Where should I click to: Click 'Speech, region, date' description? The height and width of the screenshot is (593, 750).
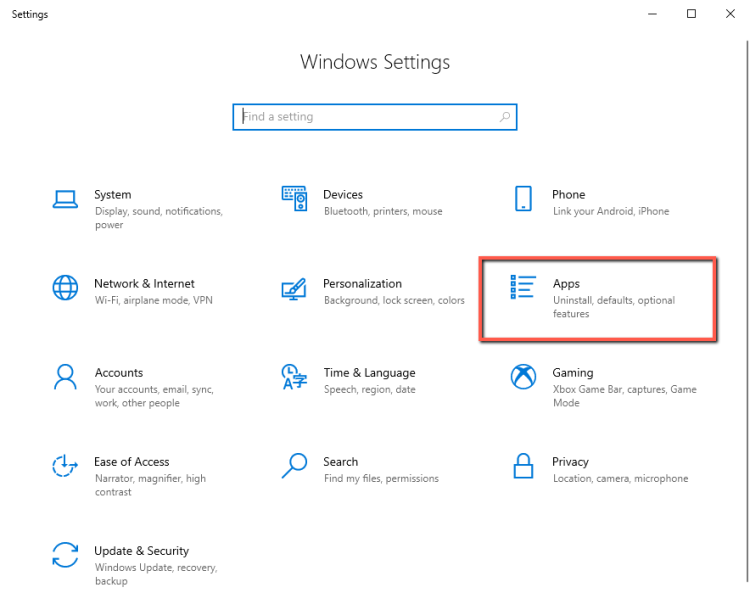[370, 390]
